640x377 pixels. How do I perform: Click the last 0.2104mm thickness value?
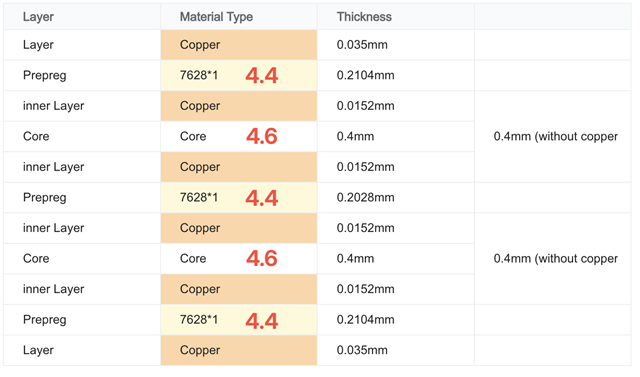[365, 319]
